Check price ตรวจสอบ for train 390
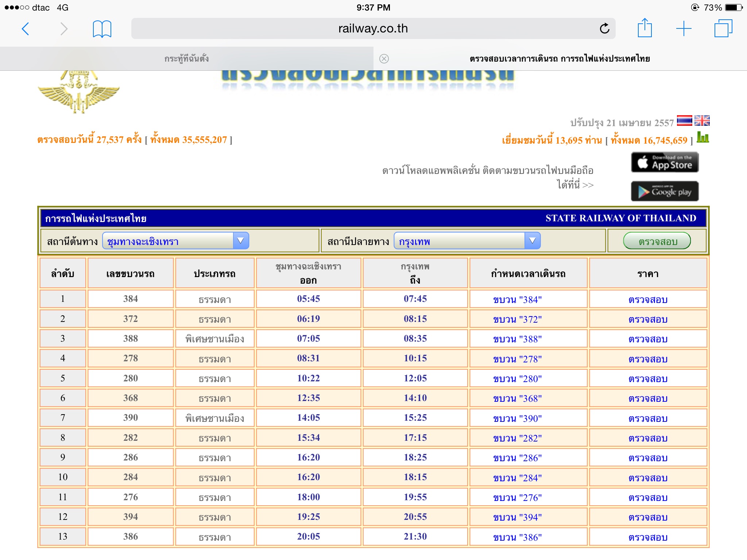Image resolution: width=747 pixels, height=560 pixels. click(648, 419)
